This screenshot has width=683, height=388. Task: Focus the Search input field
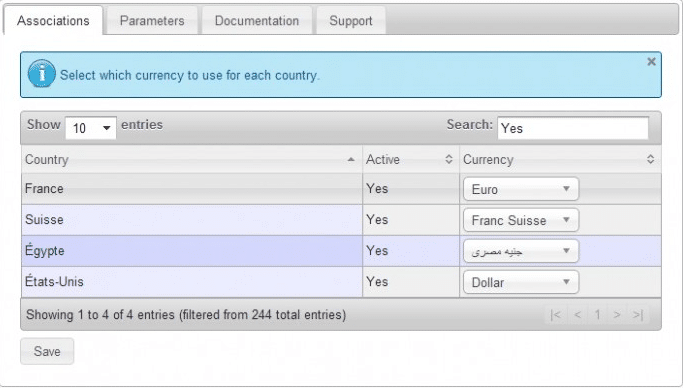coord(573,128)
